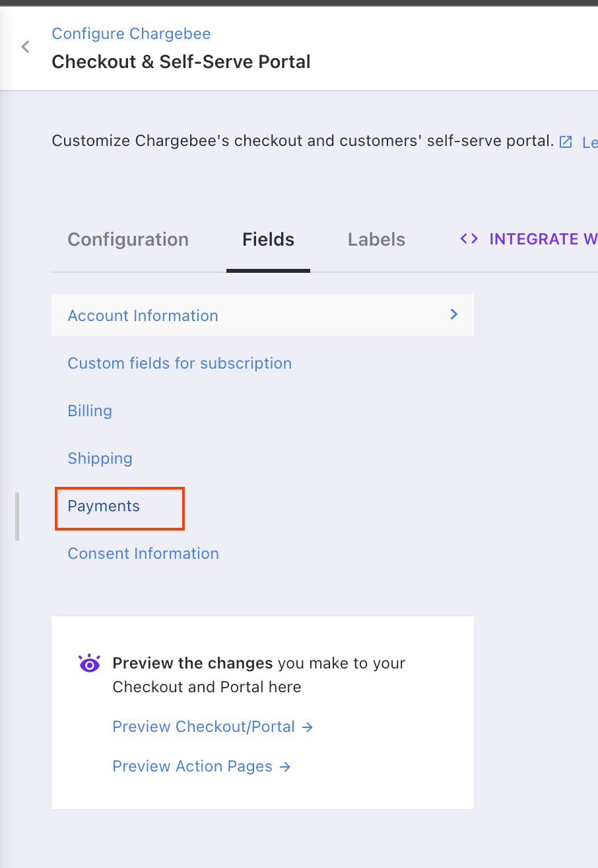This screenshot has height=868, width=598.
Task: Expand Account Information with the chevron arrow
Action: (x=454, y=314)
